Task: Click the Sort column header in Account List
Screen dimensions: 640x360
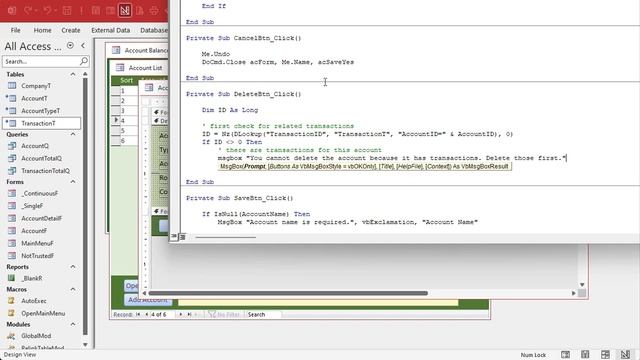Action: pyautogui.click(x=127, y=80)
